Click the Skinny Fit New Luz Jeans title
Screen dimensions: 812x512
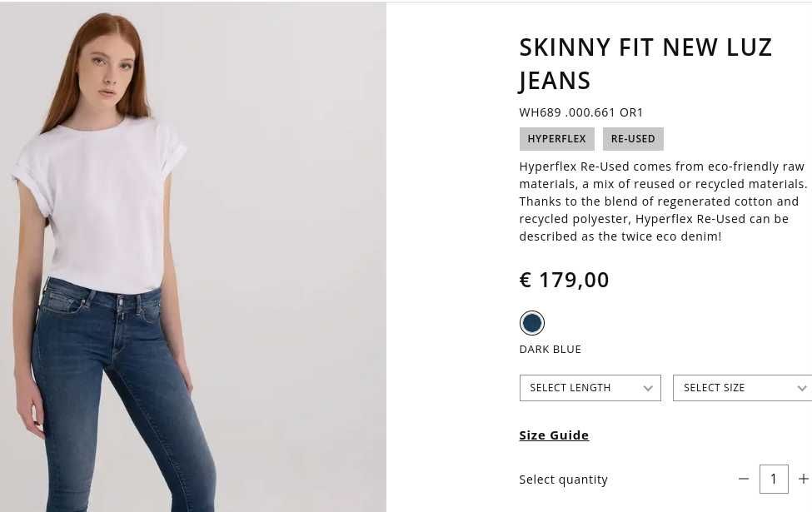(645, 63)
